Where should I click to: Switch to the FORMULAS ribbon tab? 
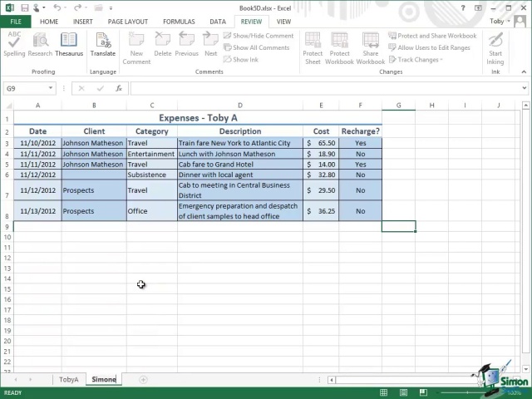click(179, 22)
